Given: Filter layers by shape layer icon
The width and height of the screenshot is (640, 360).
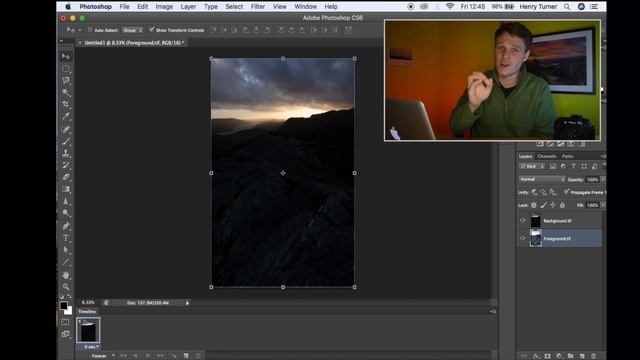Looking at the screenshot, I should (x=584, y=166).
